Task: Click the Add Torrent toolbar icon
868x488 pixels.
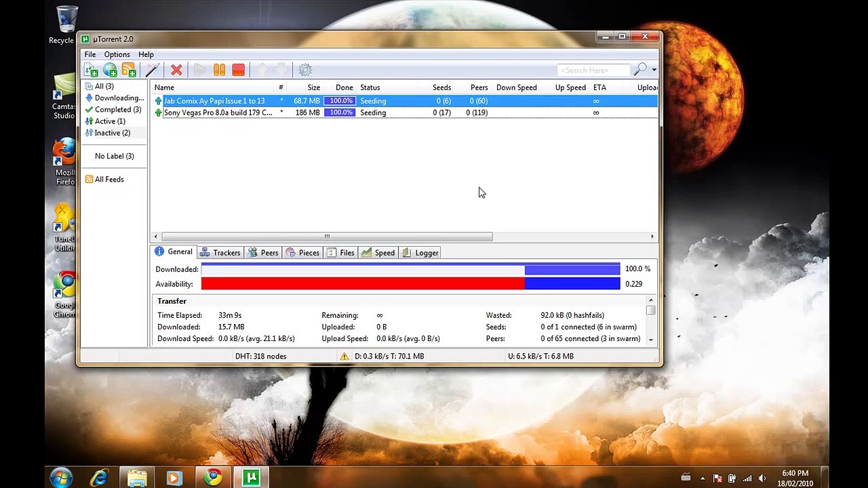Action: click(x=90, y=70)
